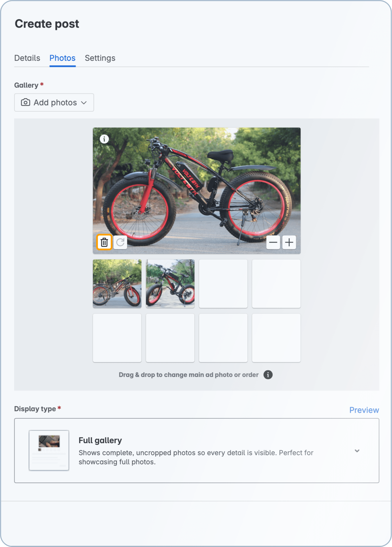Zoom out the main photo with minus
The height and width of the screenshot is (547, 392).
pyautogui.click(x=273, y=242)
